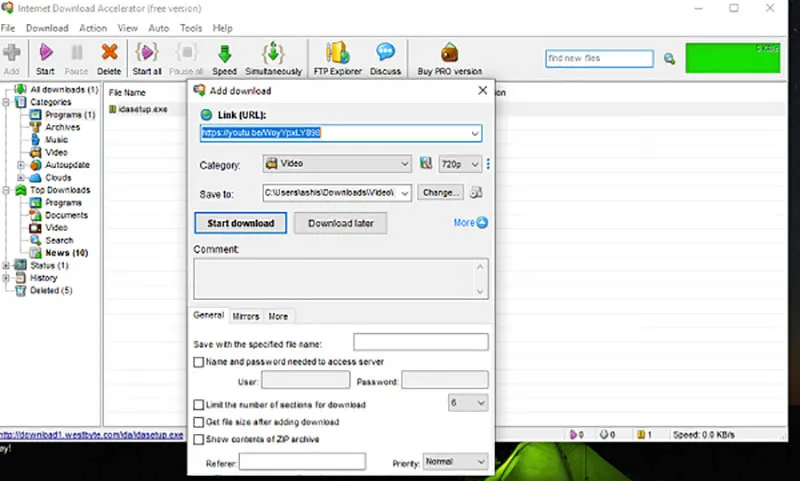Image resolution: width=800 pixels, height=481 pixels.
Task: Click the search magnifier icon beside find box
Action: click(x=669, y=59)
